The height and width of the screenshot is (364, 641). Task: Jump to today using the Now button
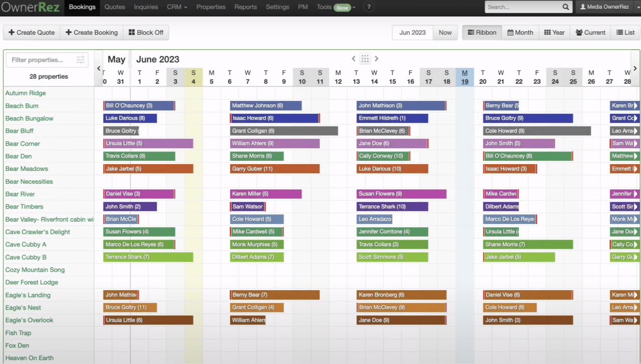click(445, 32)
